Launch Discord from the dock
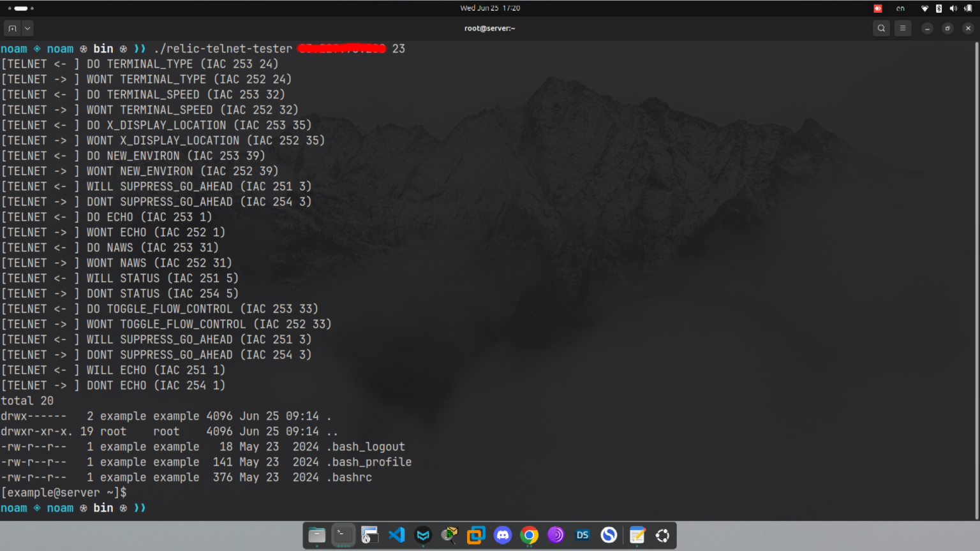The width and height of the screenshot is (980, 551). (x=503, y=535)
